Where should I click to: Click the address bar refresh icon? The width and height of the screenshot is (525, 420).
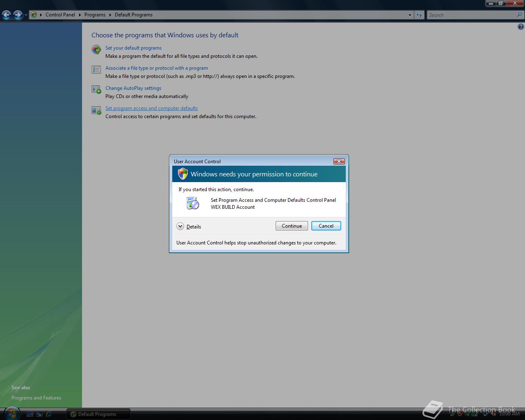419,15
